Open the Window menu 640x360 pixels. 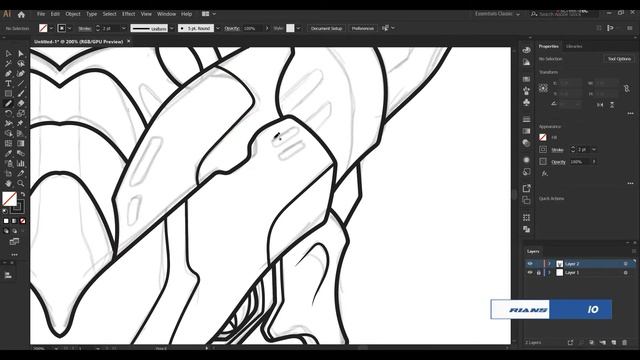166,14
